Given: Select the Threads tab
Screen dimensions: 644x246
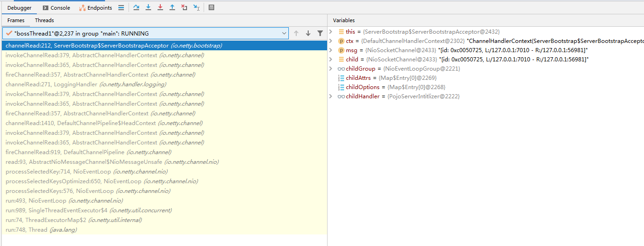Looking at the screenshot, I should pyautogui.click(x=44, y=20).
